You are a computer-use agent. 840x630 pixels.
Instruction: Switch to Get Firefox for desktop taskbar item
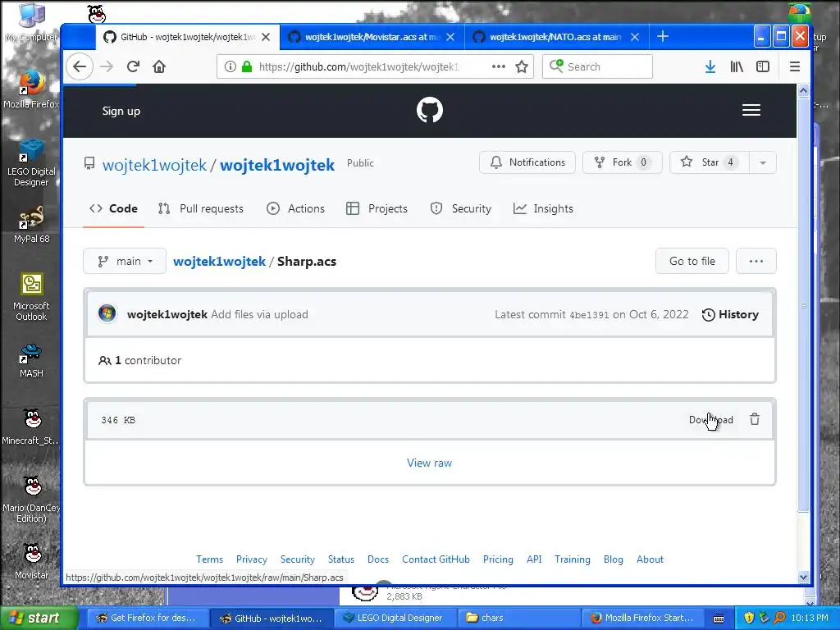148,618
